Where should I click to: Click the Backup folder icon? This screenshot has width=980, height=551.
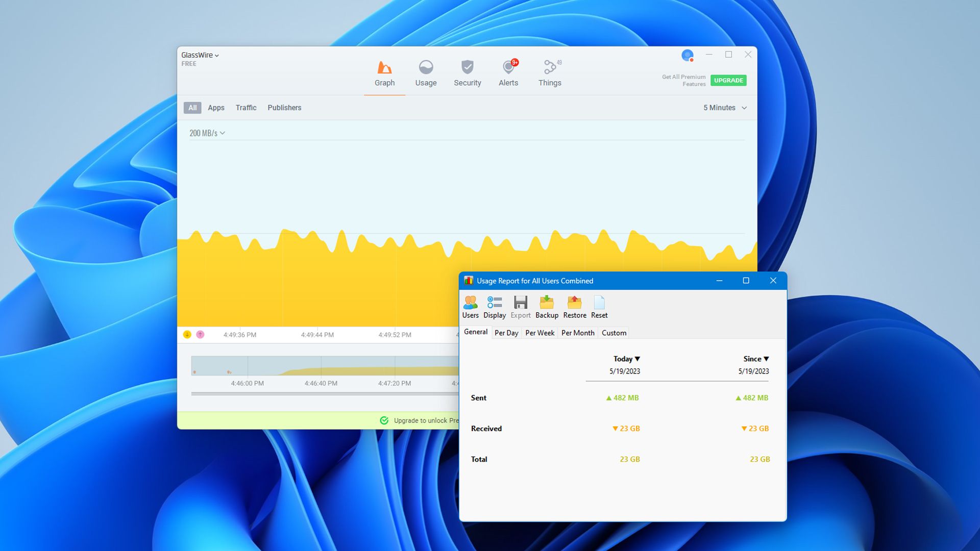coord(547,306)
